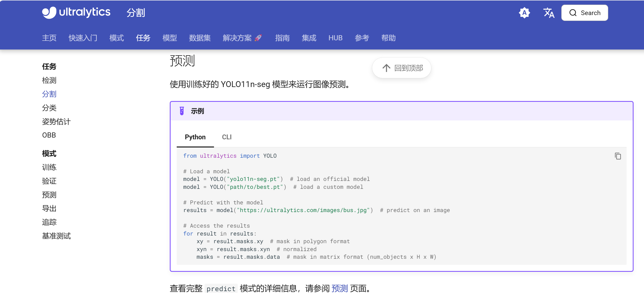
Task: Open the 模式 top navigation tab
Action: pos(117,38)
